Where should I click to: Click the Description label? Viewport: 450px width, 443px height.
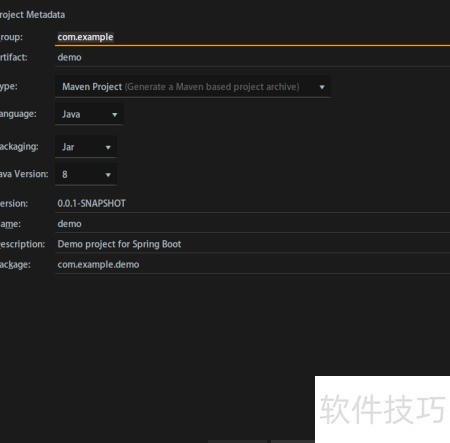[22, 244]
